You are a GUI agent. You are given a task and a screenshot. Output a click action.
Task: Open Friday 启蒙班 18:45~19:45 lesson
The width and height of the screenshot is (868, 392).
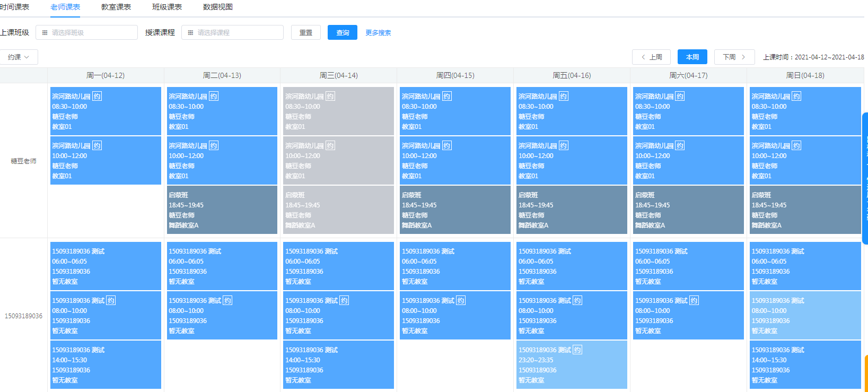[x=572, y=210]
